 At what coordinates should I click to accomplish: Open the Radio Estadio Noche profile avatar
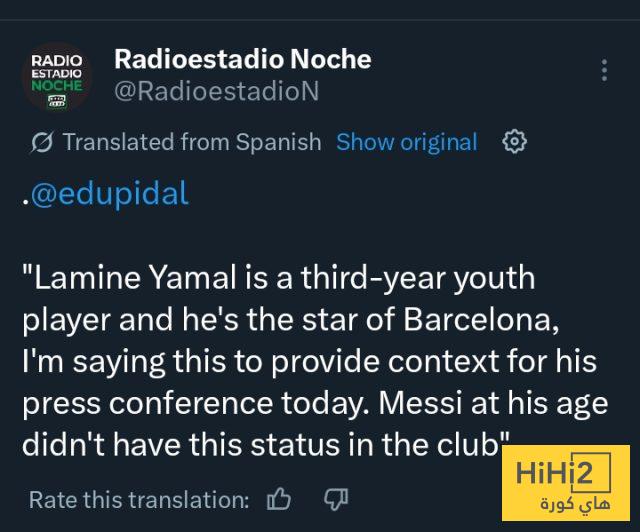(57, 76)
